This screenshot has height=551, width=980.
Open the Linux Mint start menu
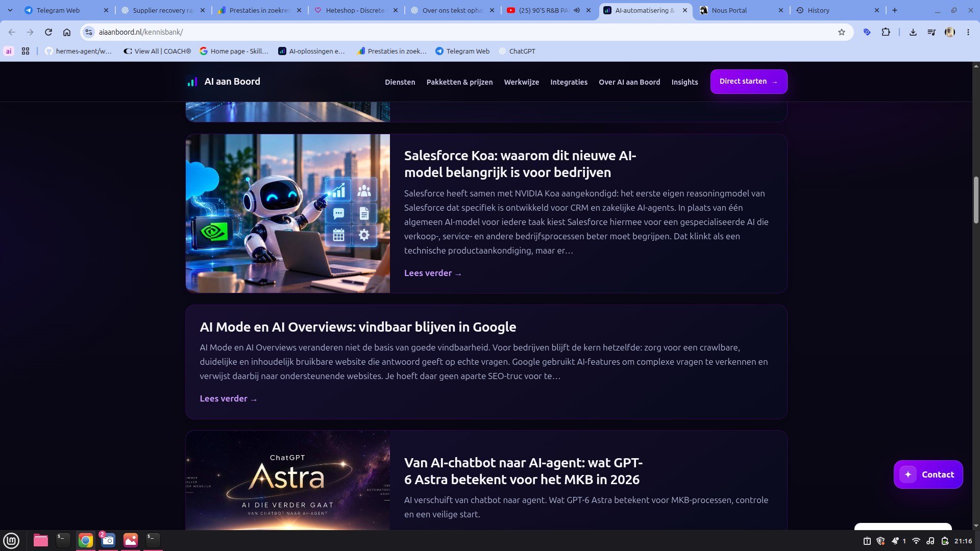coord(11,540)
